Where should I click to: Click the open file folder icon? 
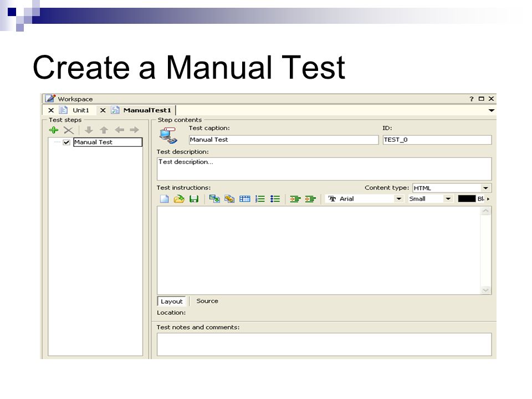[x=179, y=199]
